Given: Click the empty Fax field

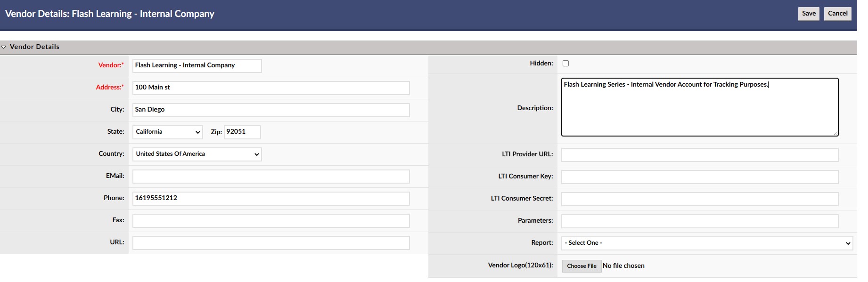Looking at the screenshot, I should tap(271, 220).
